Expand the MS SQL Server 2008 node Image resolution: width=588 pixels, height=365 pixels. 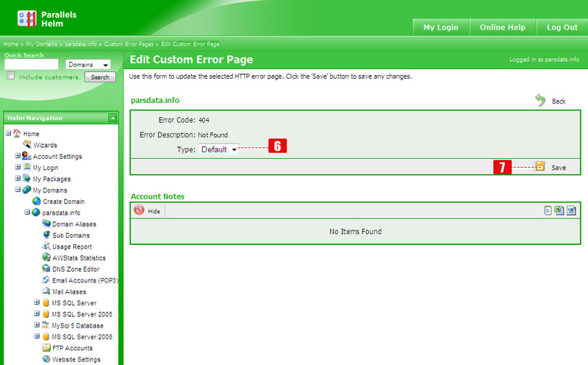(x=37, y=336)
